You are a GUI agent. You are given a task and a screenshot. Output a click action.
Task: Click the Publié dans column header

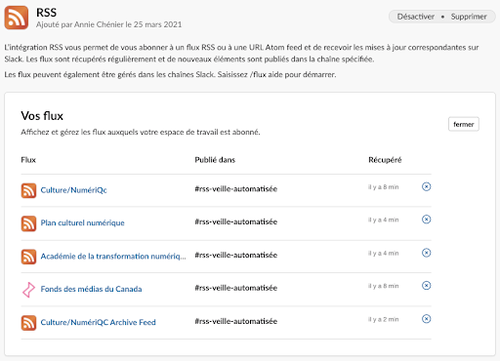(215, 160)
